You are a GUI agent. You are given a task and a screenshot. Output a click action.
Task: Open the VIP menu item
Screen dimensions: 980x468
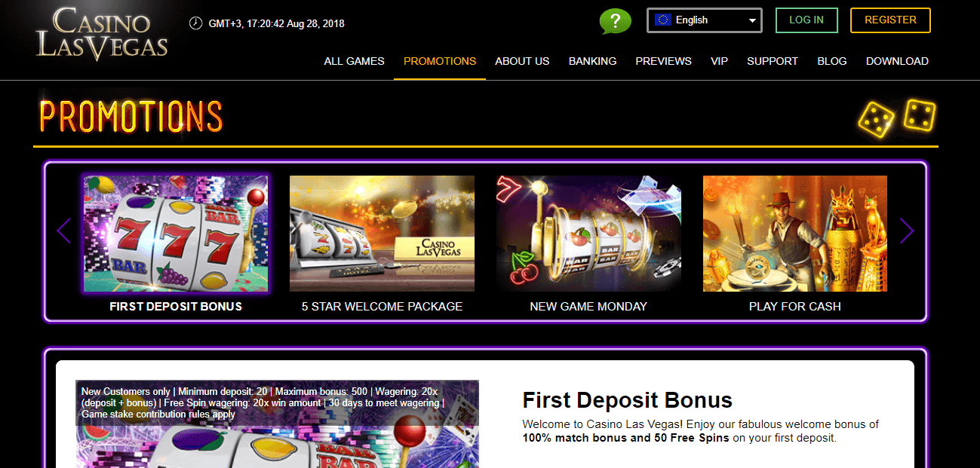(x=719, y=61)
